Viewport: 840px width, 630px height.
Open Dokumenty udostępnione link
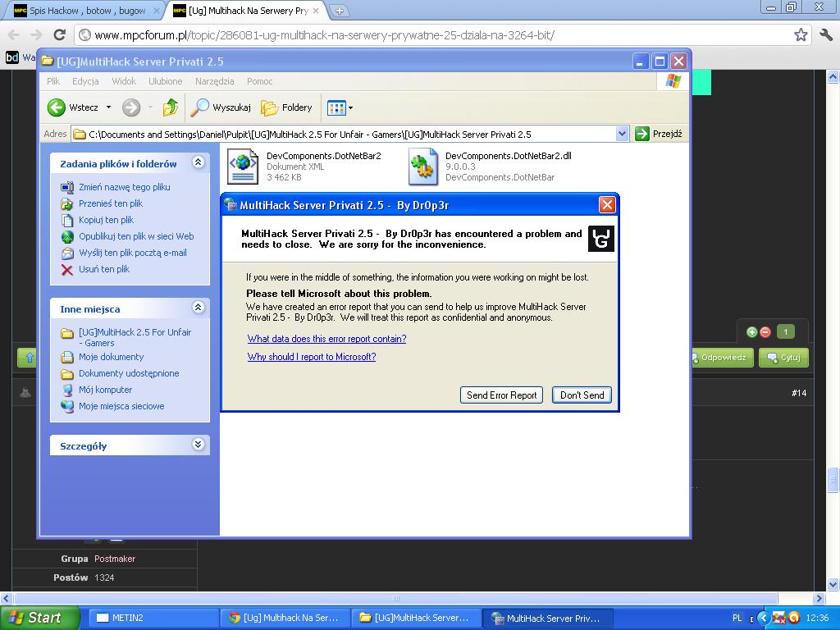coord(129,373)
